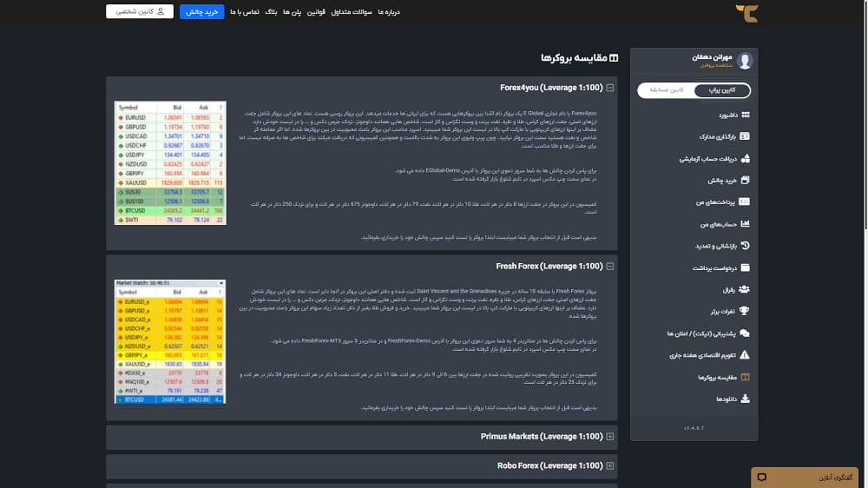Click the user avatar of مهران دهقان
The height and width of the screenshot is (488, 868).
[x=745, y=61]
